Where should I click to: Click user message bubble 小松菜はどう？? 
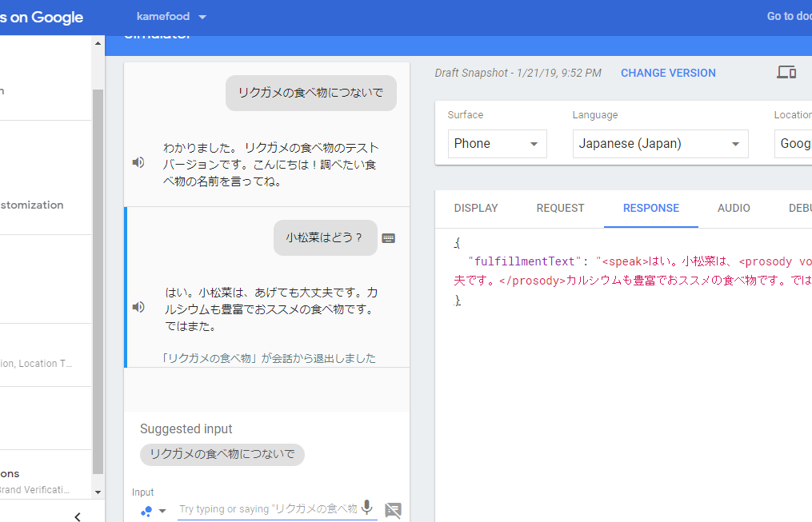(326, 238)
